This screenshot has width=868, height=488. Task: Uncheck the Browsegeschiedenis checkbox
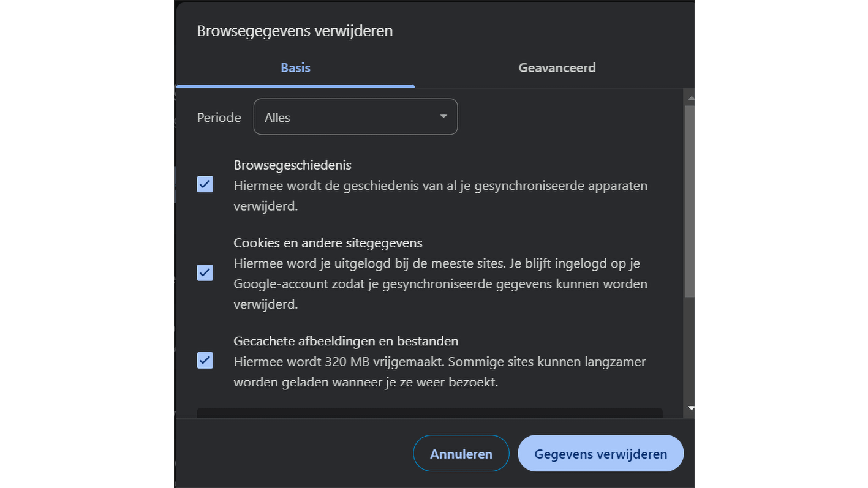(x=205, y=184)
